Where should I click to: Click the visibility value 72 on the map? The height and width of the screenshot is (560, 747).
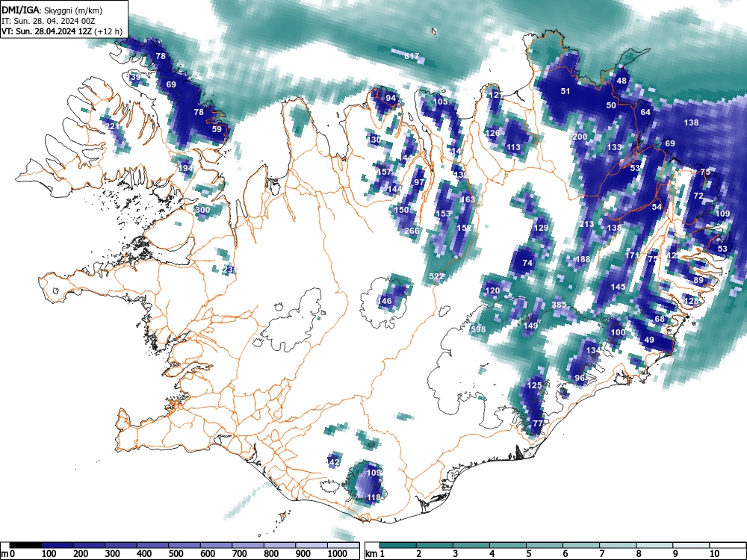click(698, 196)
